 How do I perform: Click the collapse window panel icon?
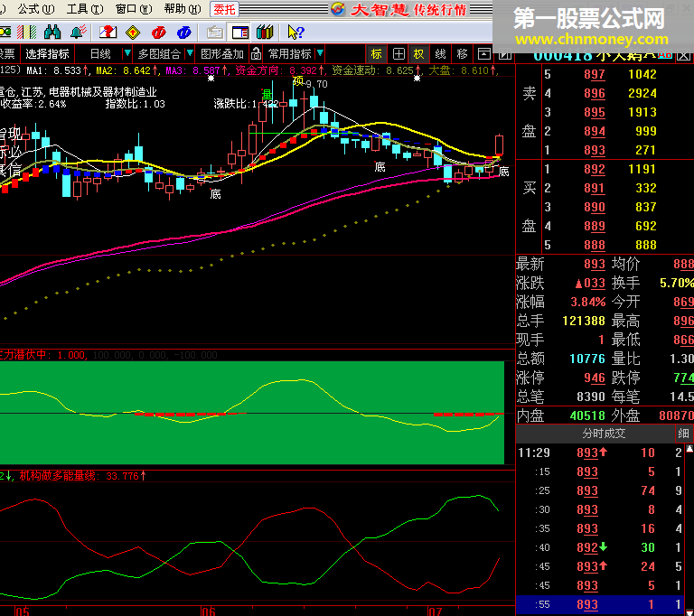pyautogui.click(x=483, y=54)
